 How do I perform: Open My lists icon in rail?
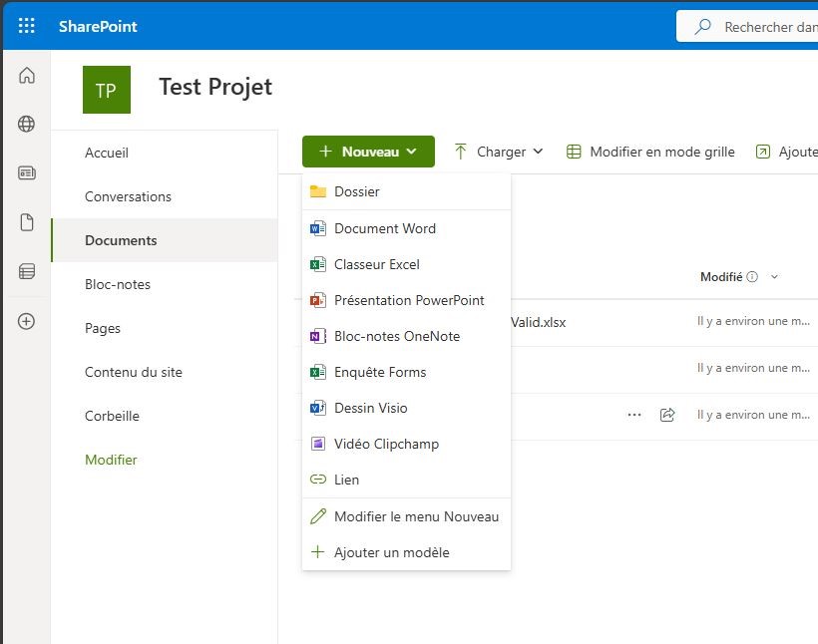click(27, 271)
